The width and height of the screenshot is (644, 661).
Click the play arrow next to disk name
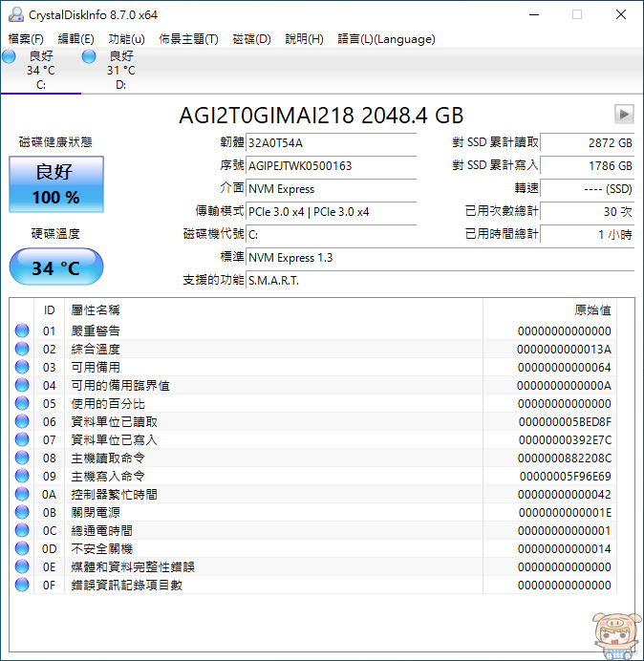pyautogui.click(x=624, y=115)
